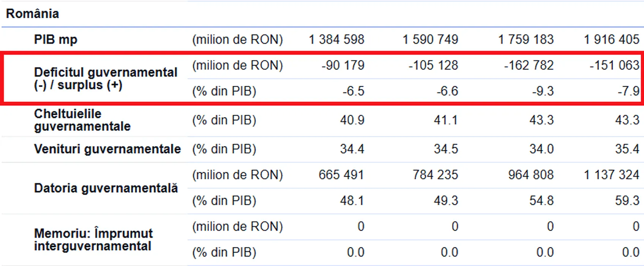
Task: Select the Datoria guvernamentală row label
Action: coord(106,188)
